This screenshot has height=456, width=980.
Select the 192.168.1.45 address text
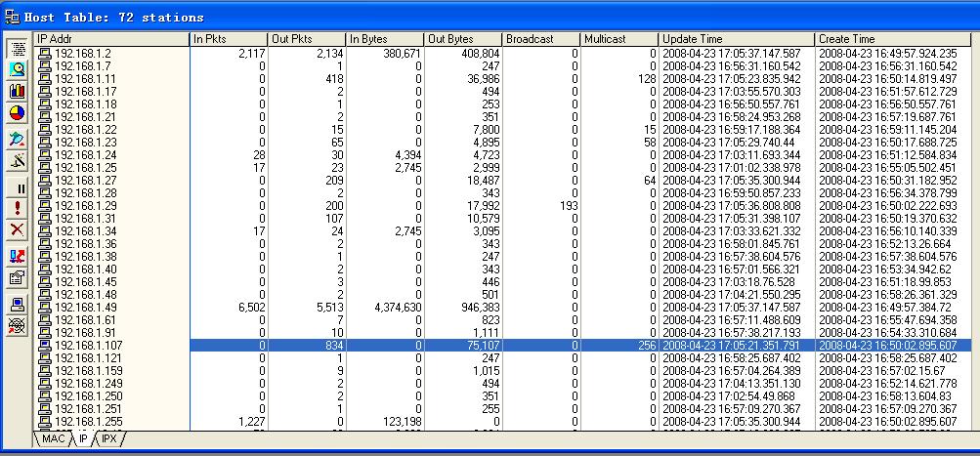(x=86, y=282)
